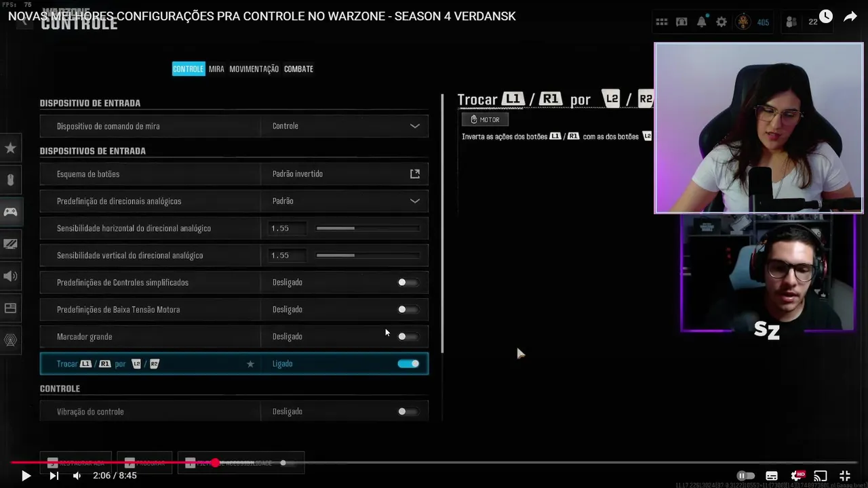The width and height of the screenshot is (868, 488).
Task: Toggle YouTube autoplay switch
Action: (745, 476)
